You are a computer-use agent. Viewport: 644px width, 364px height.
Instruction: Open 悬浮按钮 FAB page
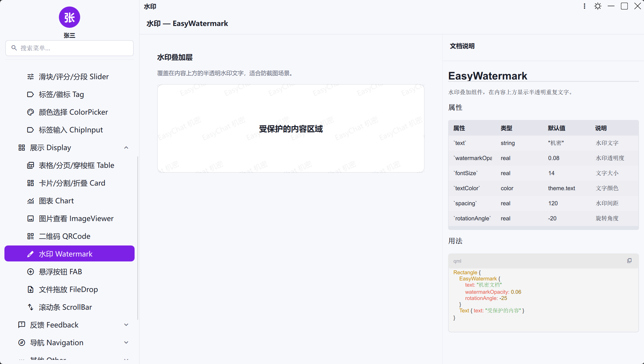[69, 272]
